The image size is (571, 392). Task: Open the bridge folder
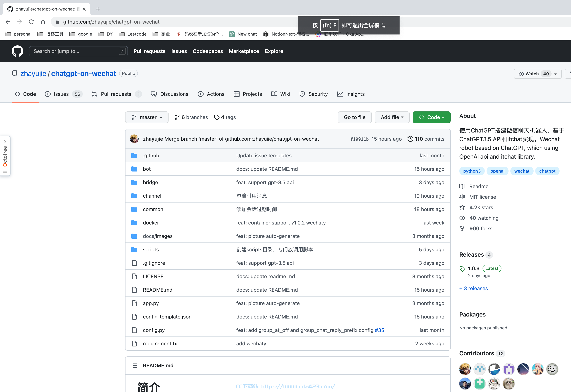[x=150, y=183]
